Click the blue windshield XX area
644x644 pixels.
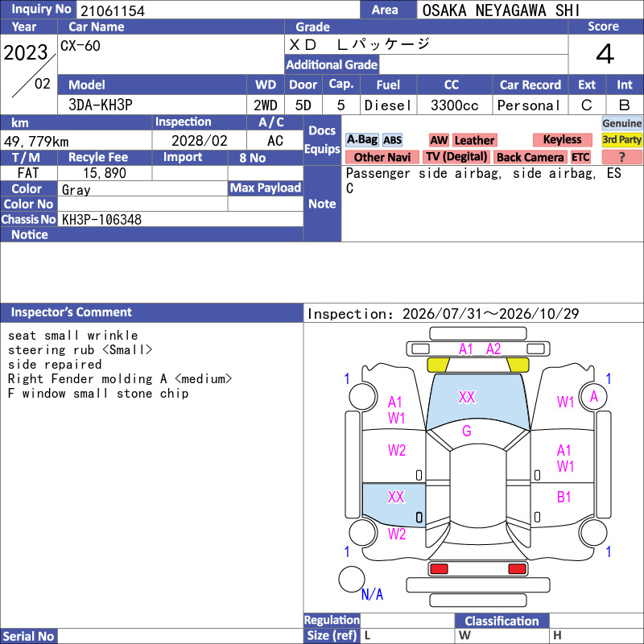click(477, 398)
